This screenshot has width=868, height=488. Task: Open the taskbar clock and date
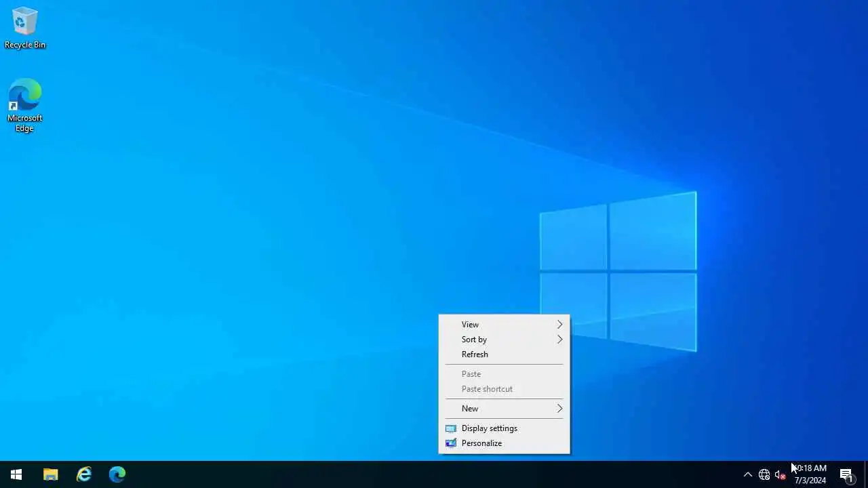[x=810, y=474]
